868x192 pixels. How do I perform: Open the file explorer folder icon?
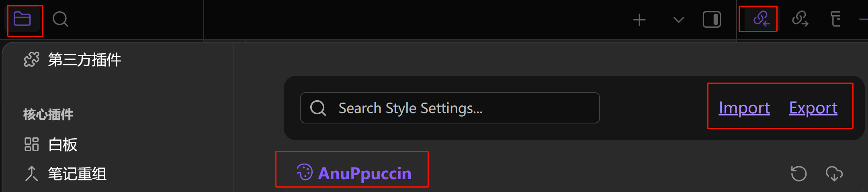pyautogui.click(x=23, y=19)
